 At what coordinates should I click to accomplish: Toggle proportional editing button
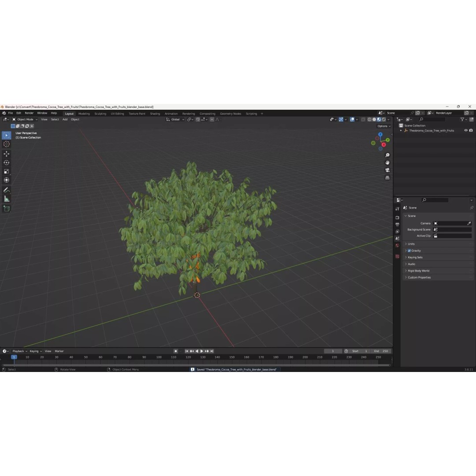[212, 119]
